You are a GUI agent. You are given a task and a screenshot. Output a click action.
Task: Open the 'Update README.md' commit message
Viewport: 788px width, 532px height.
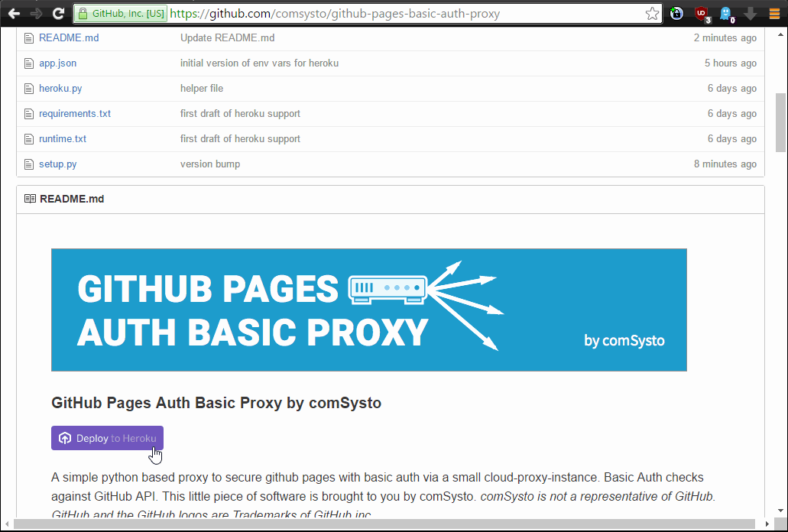coord(227,37)
